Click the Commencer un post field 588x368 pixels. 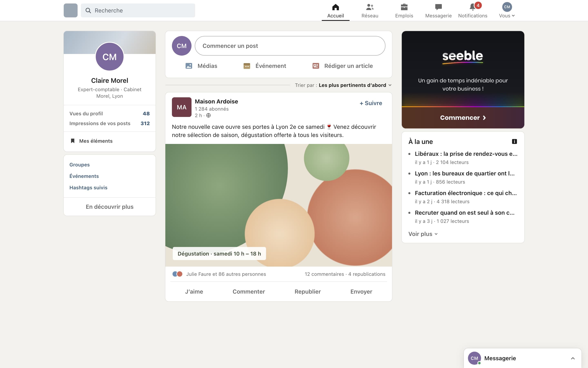point(290,46)
